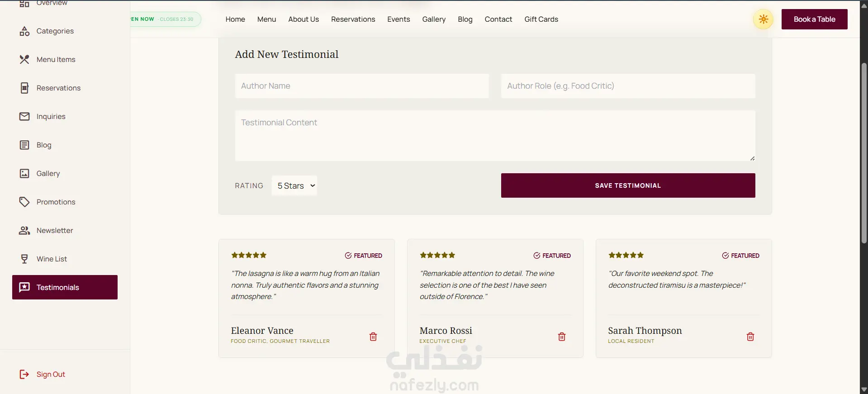This screenshot has height=394, width=868.
Task: Focus the Author Name input field
Action: [362, 86]
